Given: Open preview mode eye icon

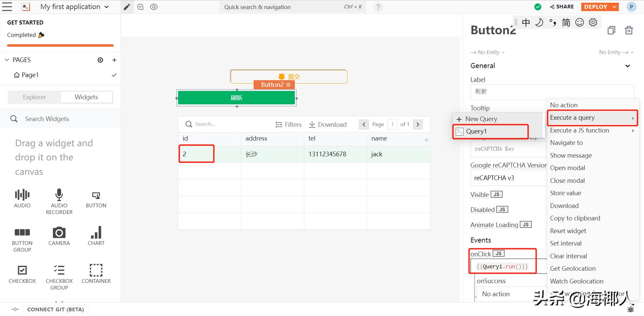Looking at the screenshot, I should click(154, 7).
